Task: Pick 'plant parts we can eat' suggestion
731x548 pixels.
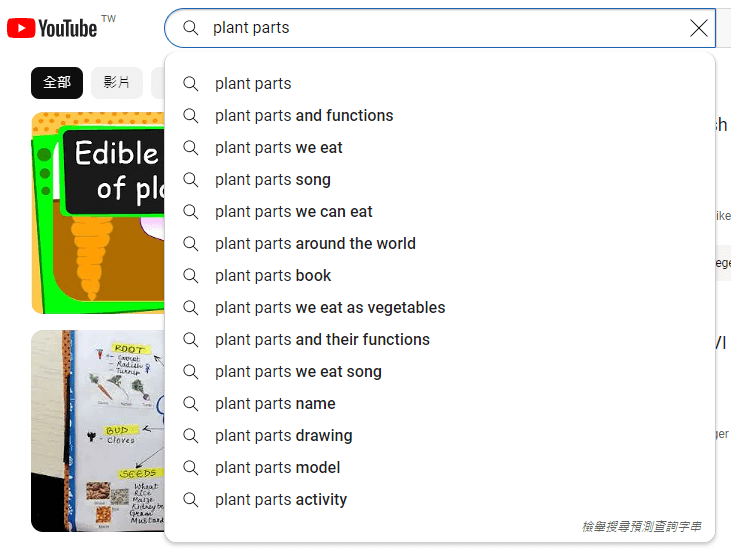Action: point(294,212)
